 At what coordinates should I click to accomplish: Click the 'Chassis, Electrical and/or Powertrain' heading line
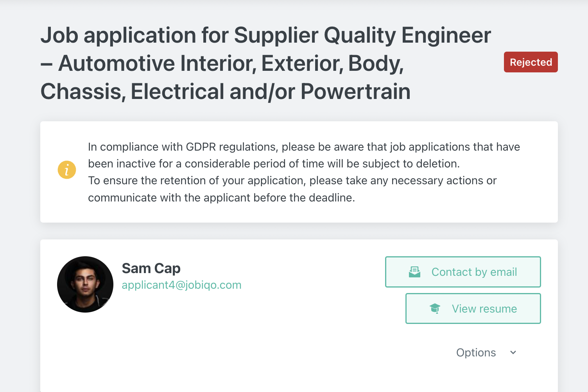pos(226,92)
